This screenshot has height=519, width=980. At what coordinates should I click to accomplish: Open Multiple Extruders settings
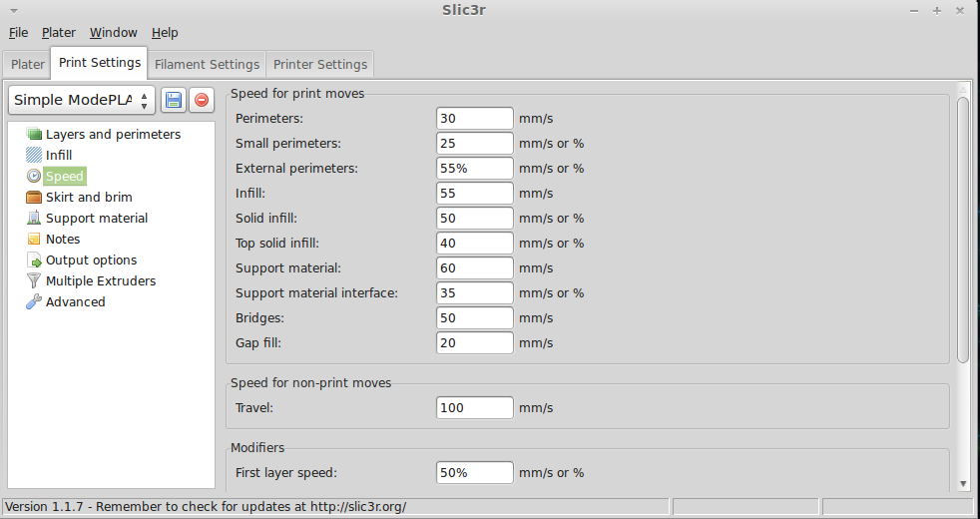(x=100, y=280)
